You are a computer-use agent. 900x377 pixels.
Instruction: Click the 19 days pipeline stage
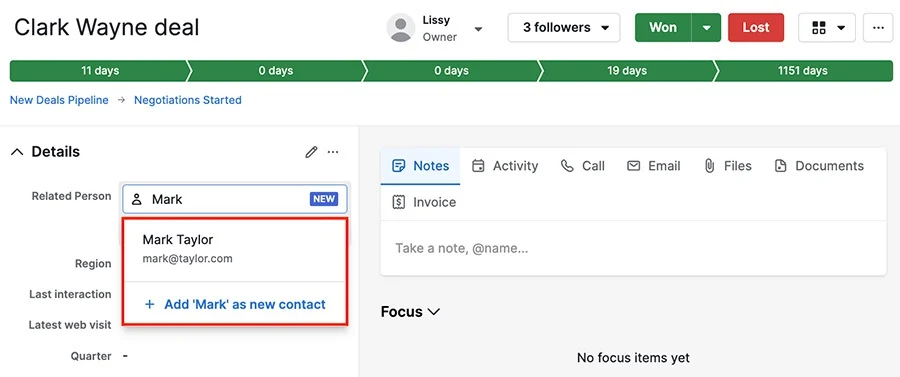pos(627,71)
